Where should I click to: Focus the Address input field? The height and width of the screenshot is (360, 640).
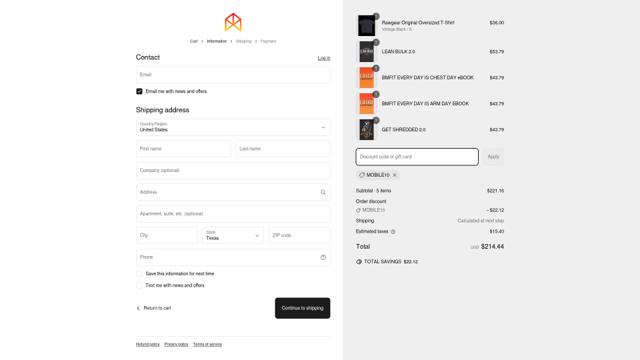click(233, 192)
